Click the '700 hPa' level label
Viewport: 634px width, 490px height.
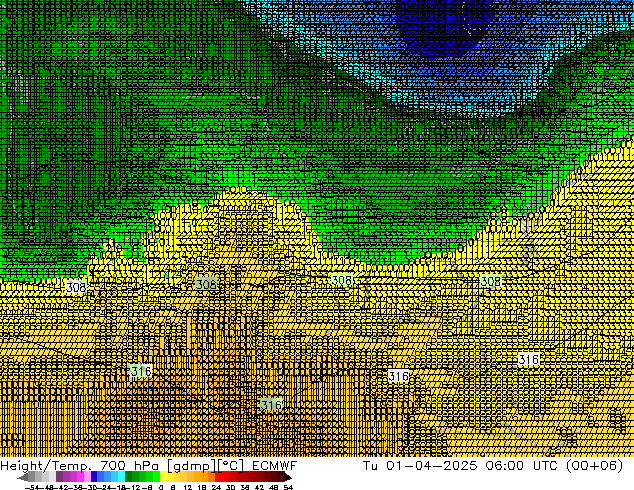tap(129, 466)
